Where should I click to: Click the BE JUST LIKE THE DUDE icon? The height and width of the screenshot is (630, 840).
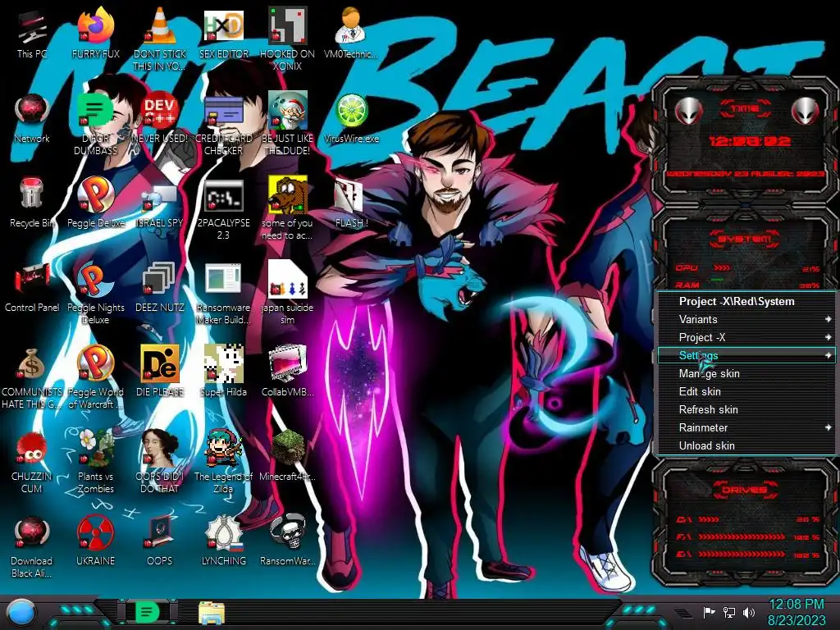[288, 112]
